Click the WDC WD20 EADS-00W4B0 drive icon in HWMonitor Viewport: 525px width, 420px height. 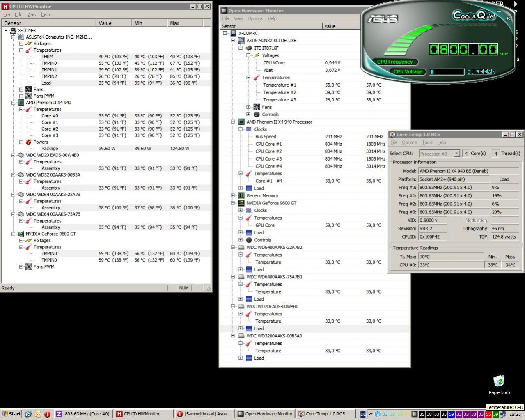[x=21, y=155]
